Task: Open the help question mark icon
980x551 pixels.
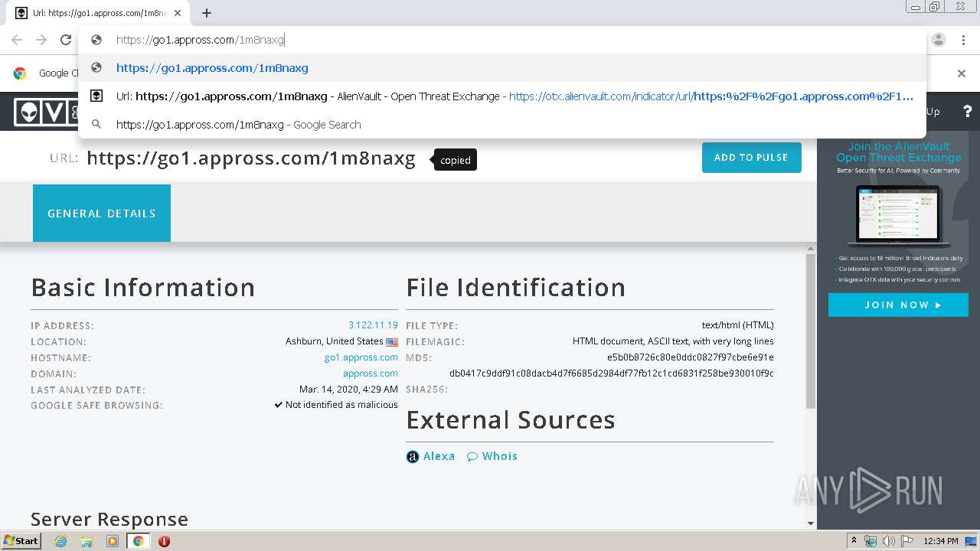Action: click(x=967, y=112)
